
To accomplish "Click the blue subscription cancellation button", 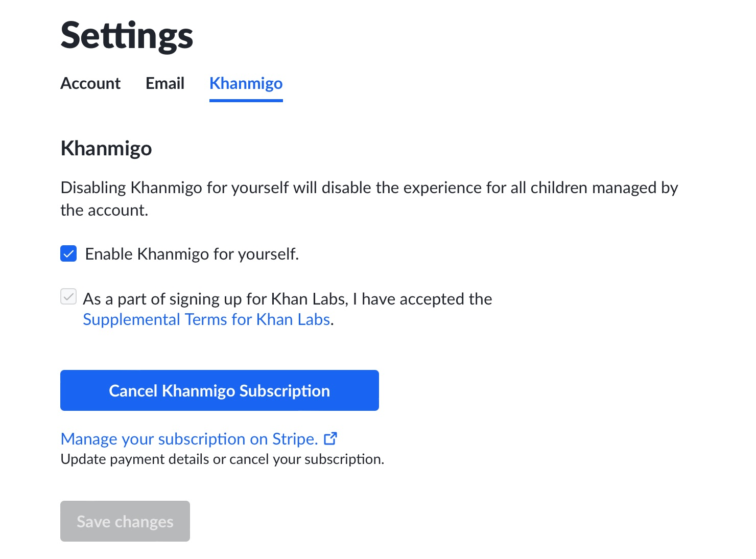I will click(x=219, y=390).
